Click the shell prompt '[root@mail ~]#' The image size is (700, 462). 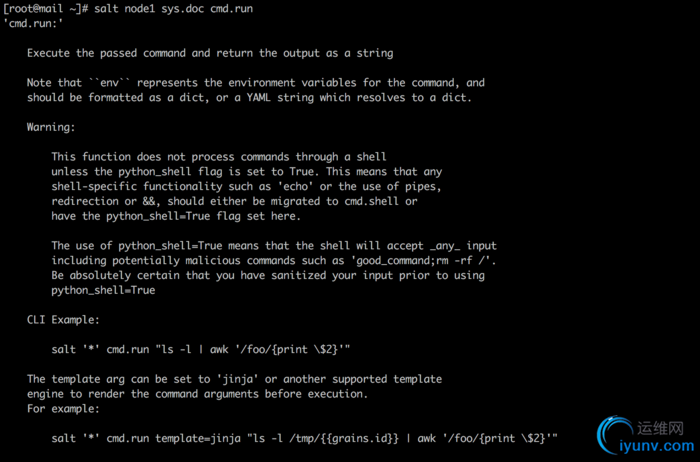pos(45,8)
